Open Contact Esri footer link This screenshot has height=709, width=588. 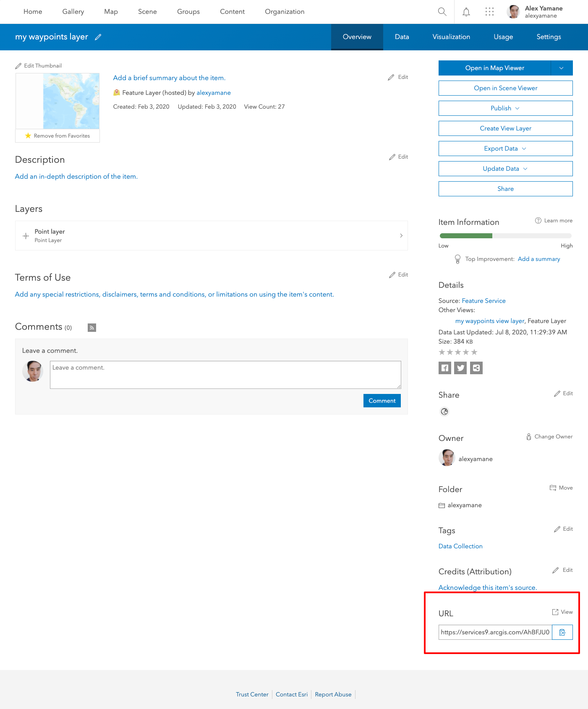tap(292, 694)
